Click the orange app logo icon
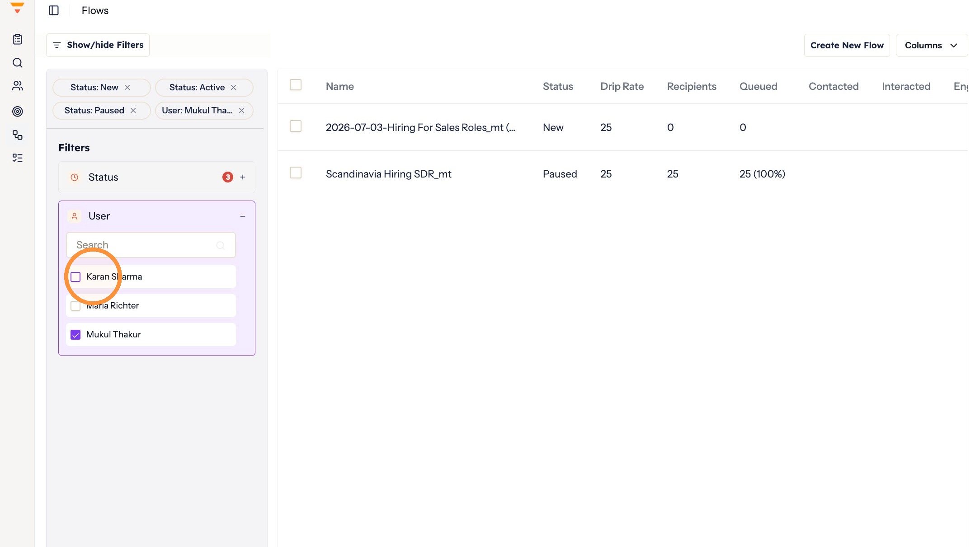The image size is (980, 547). pyautogui.click(x=17, y=8)
